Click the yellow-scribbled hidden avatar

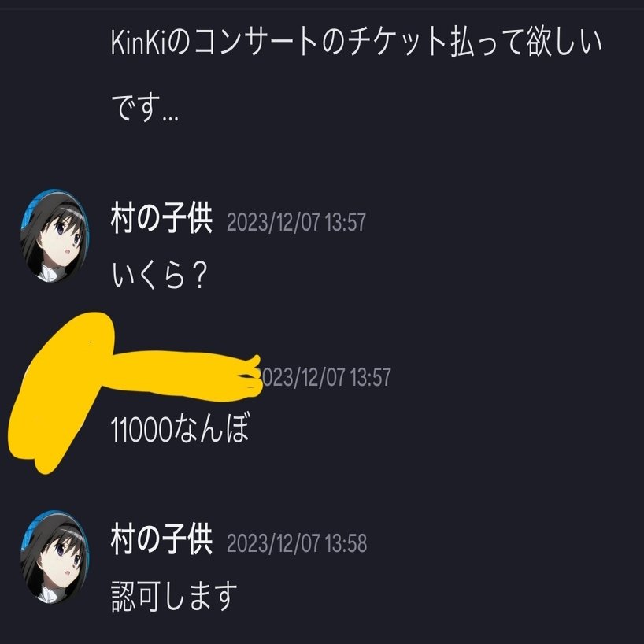coord(60,392)
